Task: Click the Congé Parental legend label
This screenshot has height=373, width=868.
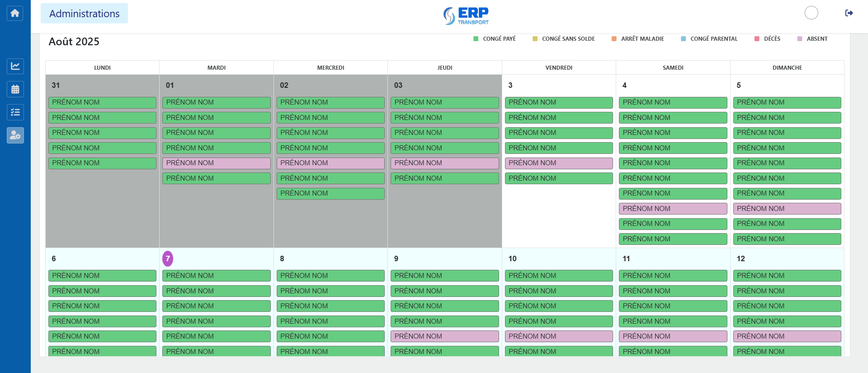Action: pos(713,39)
